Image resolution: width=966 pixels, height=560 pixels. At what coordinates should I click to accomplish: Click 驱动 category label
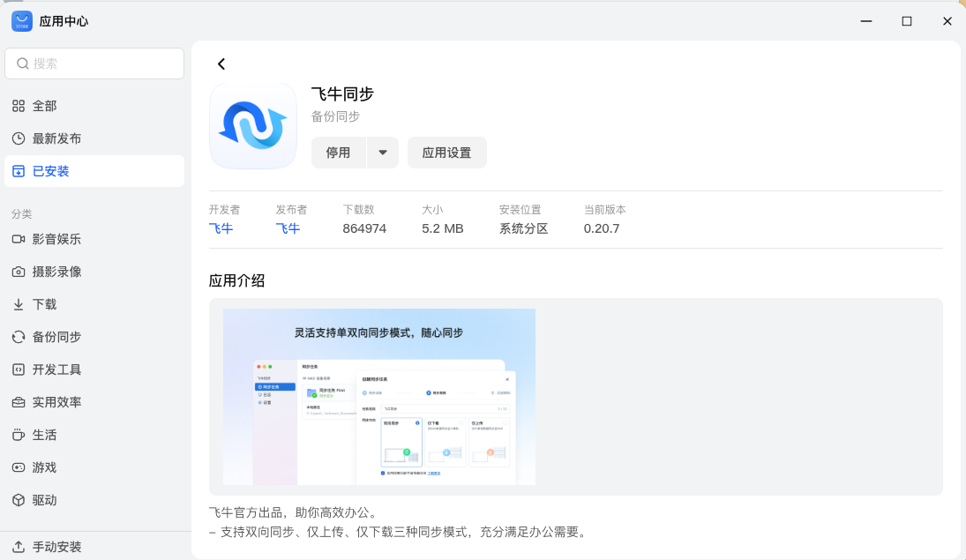click(44, 500)
